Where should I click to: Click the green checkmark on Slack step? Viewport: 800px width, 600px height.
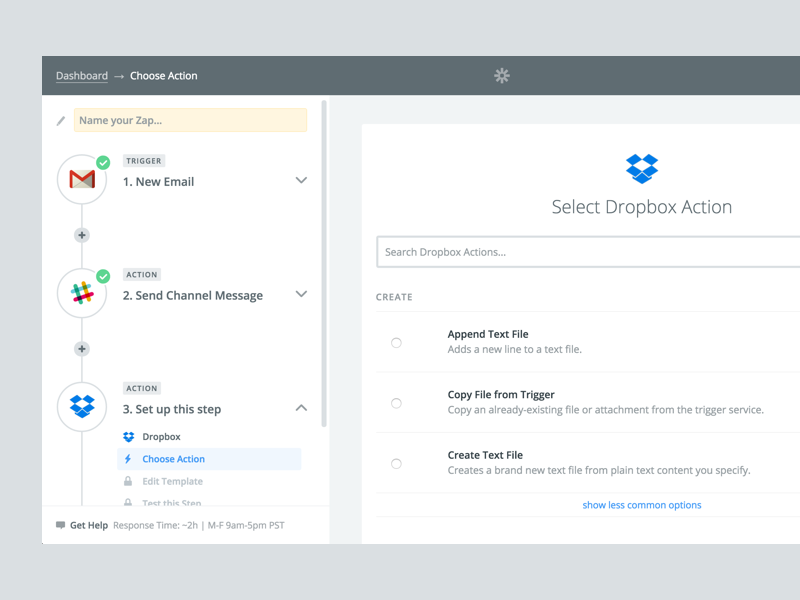click(104, 277)
